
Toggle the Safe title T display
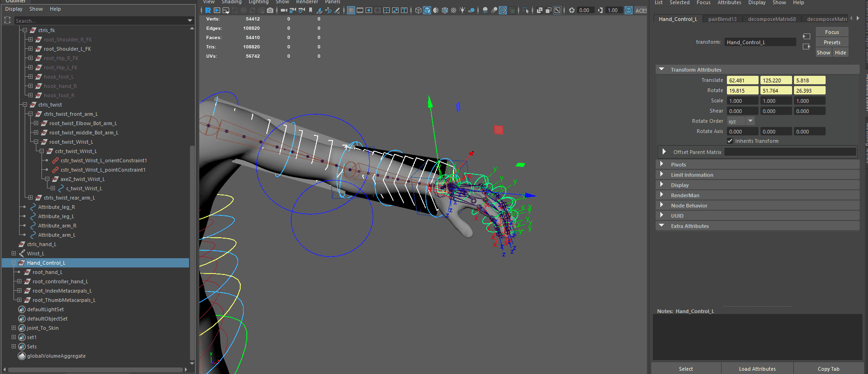[404, 10]
